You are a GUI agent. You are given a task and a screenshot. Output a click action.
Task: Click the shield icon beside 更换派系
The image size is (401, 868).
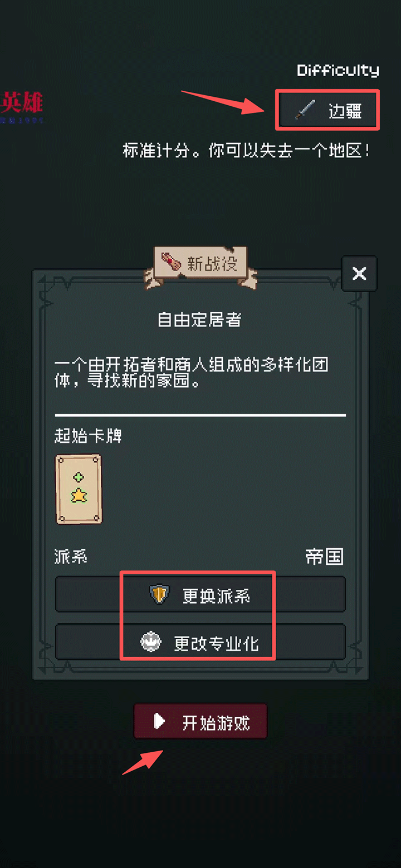(159, 594)
